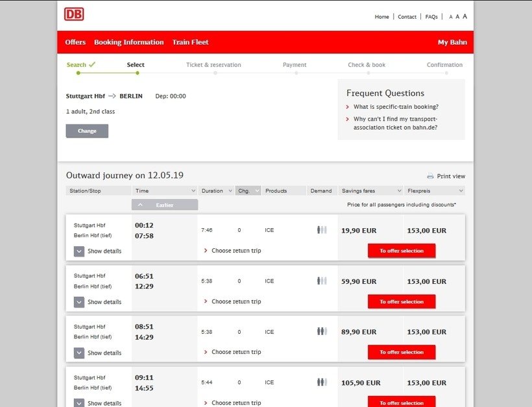
Task: Choose return trip for the 06:51 train
Action: pyautogui.click(x=236, y=301)
